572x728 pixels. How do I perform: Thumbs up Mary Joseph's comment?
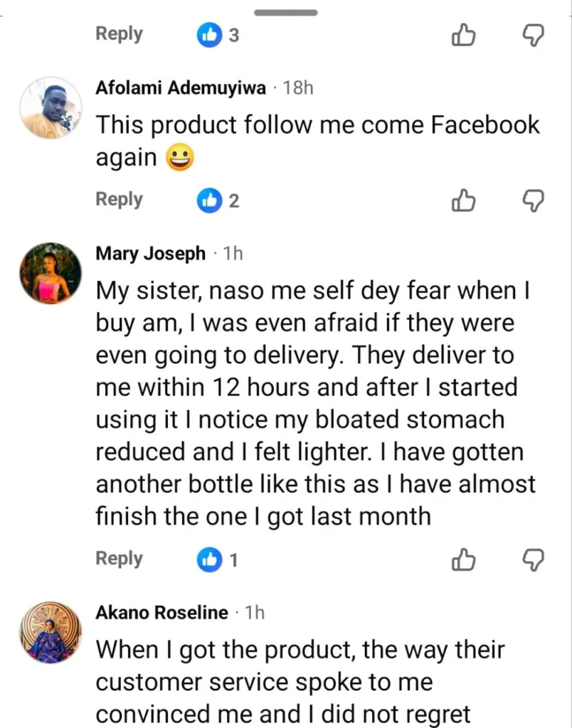pos(463,560)
